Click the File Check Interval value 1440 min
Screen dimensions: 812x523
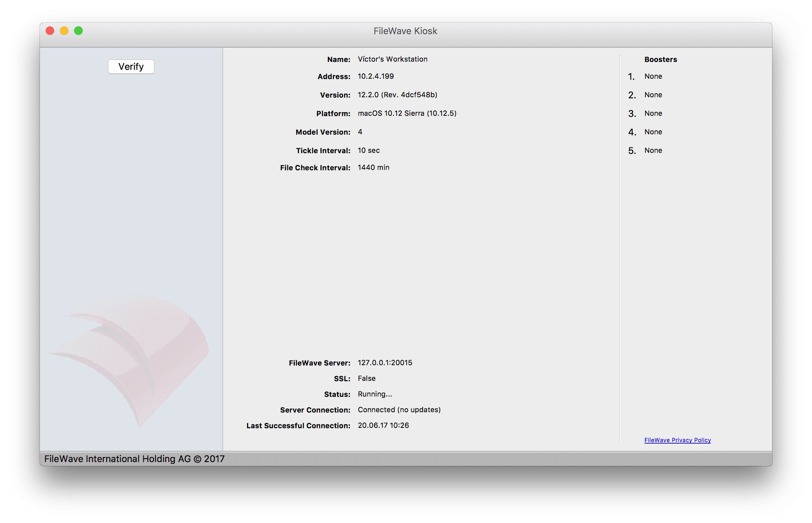[374, 167]
